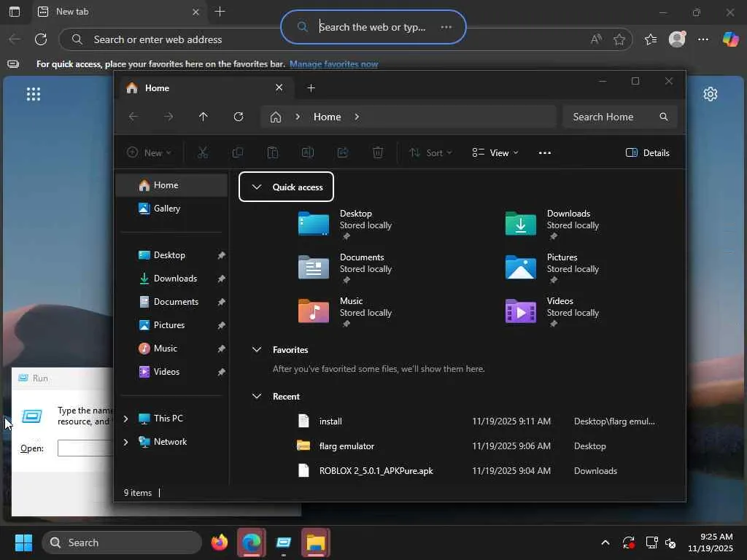Open the View dropdown menu

(x=495, y=152)
